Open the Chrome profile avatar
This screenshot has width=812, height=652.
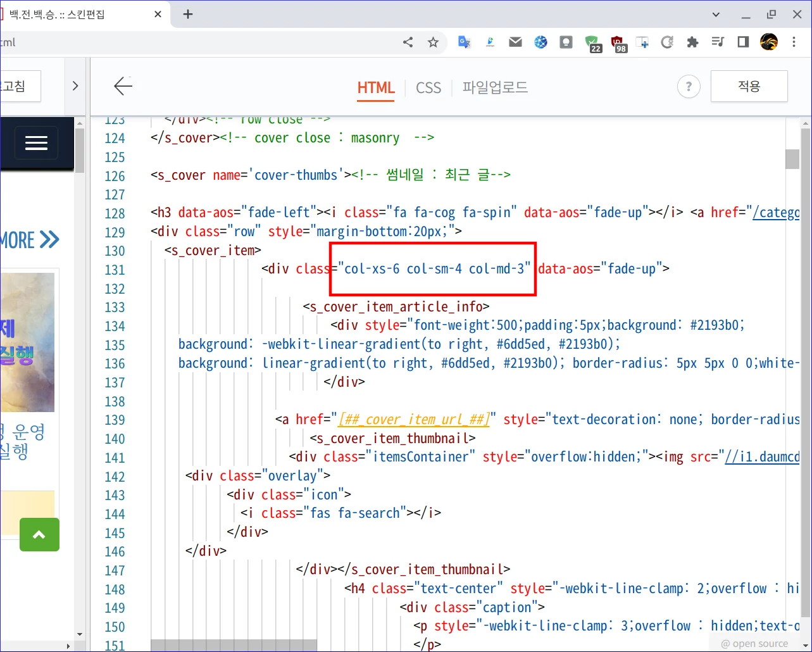point(769,42)
